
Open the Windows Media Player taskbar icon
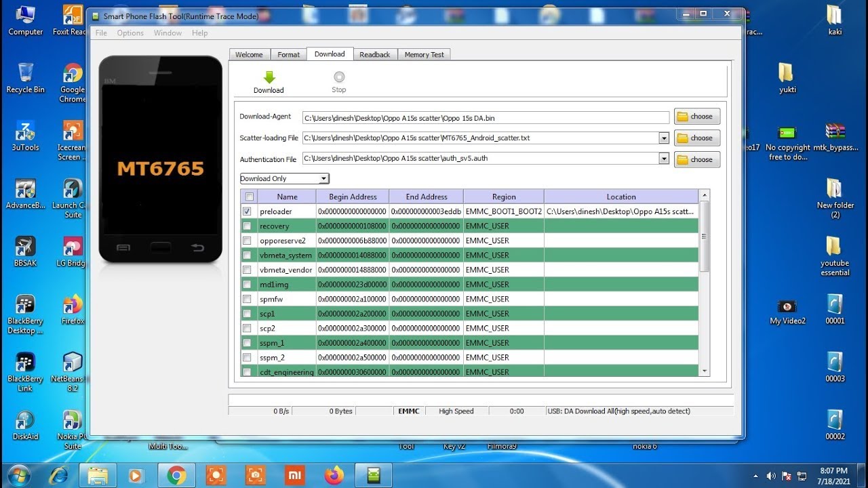138,476
